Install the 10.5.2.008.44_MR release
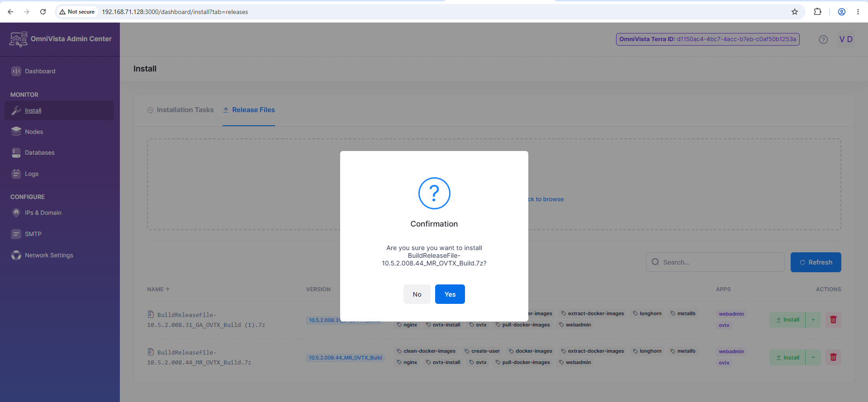Viewport: 868px width, 402px height. pyautogui.click(x=787, y=357)
